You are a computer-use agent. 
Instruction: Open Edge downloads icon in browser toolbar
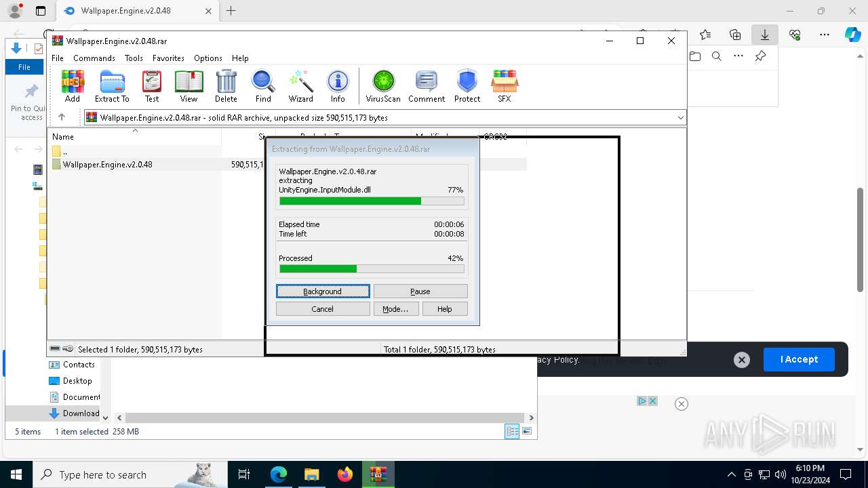(764, 35)
